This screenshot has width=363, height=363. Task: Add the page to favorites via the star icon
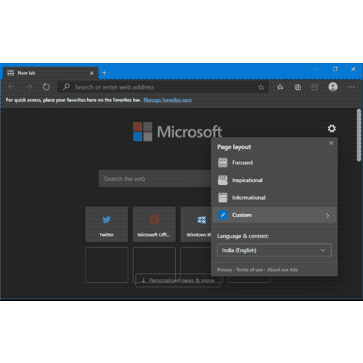[261, 87]
